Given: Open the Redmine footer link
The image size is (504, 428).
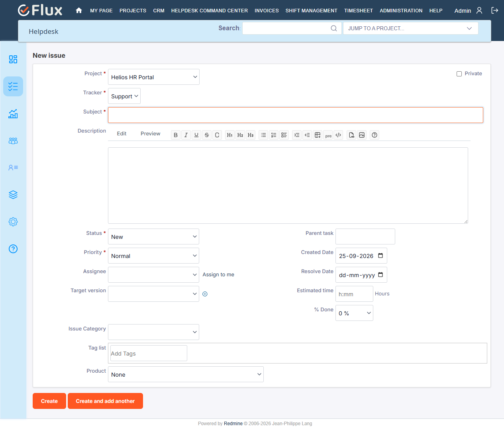Looking at the screenshot, I should click(x=233, y=424).
